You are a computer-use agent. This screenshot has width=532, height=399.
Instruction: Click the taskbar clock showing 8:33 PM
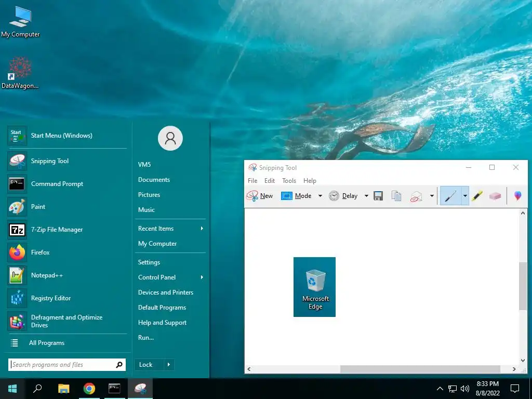point(487,389)
